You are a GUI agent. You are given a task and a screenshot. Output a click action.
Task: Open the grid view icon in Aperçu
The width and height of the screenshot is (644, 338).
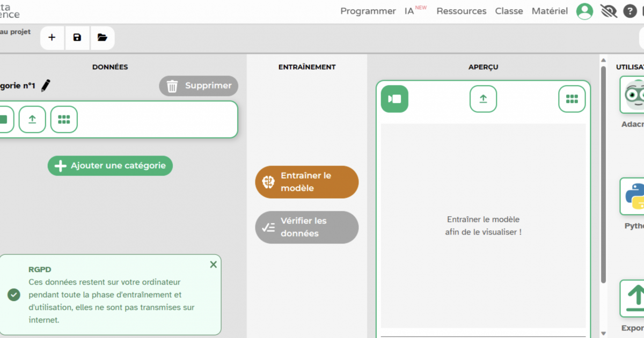(x=572, y=99)
